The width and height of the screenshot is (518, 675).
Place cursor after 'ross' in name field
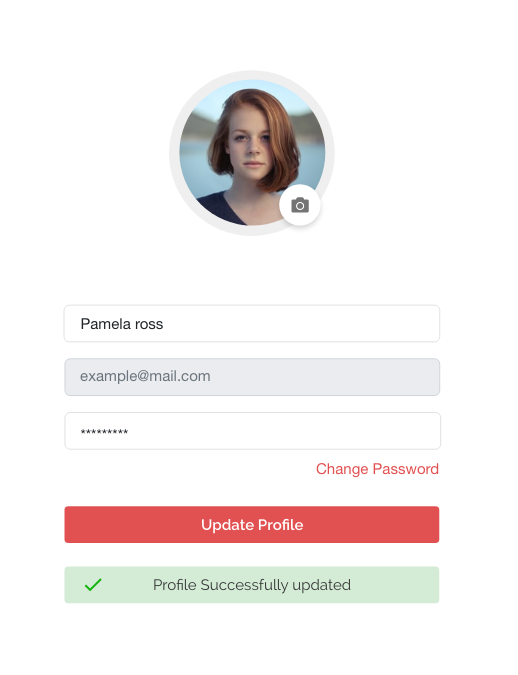click(x=164, y=324)
